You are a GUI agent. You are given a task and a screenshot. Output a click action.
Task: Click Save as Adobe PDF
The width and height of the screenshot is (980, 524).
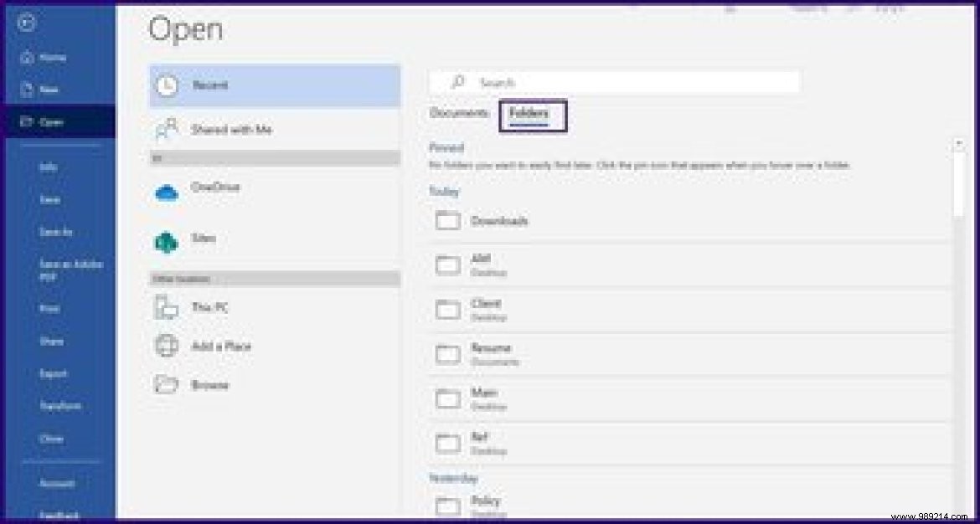pos(54,270)
